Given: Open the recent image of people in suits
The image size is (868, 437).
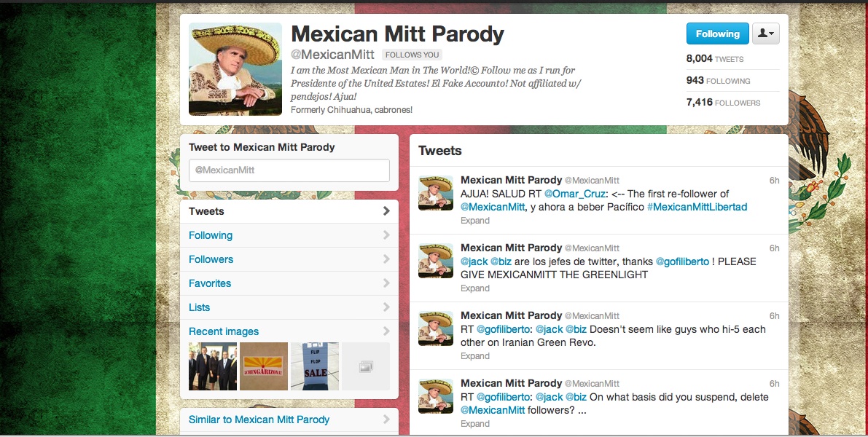Looking at the screenshot, I should tap(213, 366).
